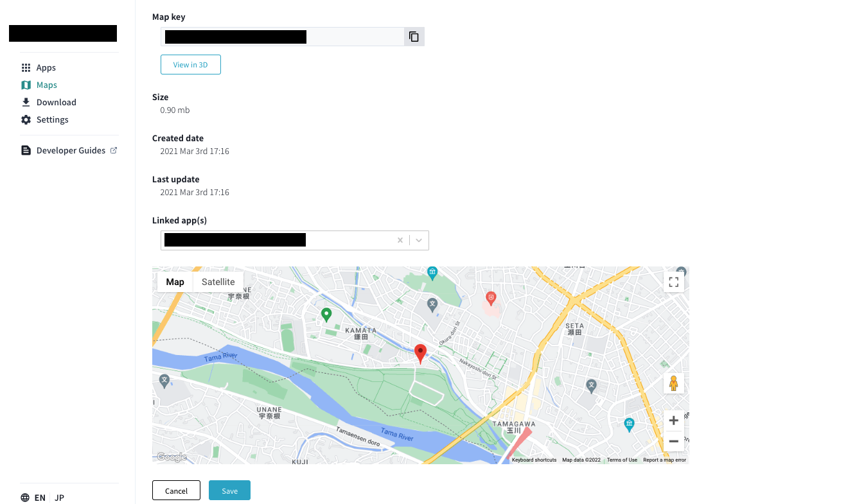This screenshot has height=504, width=857.
Task: Switch the map to Satellite view
Action: [x=218, y=281]
